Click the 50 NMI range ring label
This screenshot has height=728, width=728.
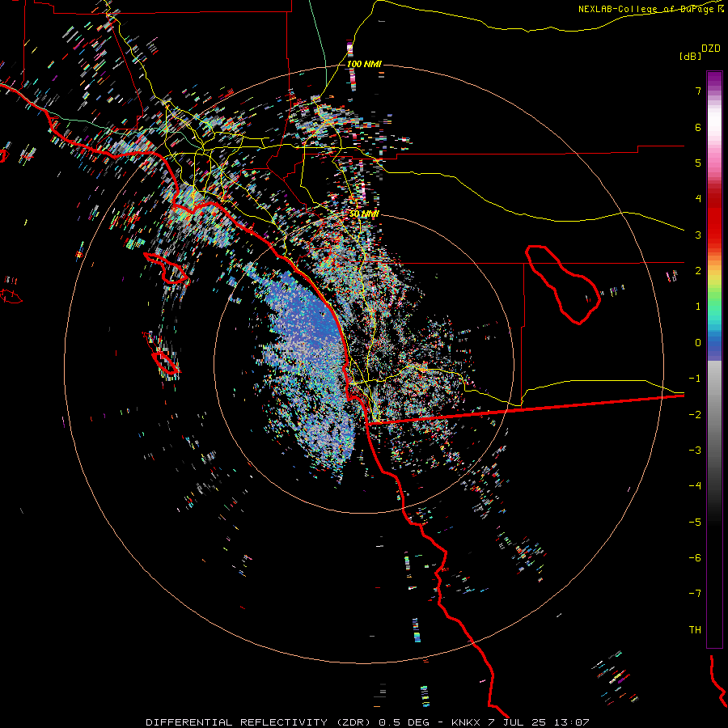[364, 214]
